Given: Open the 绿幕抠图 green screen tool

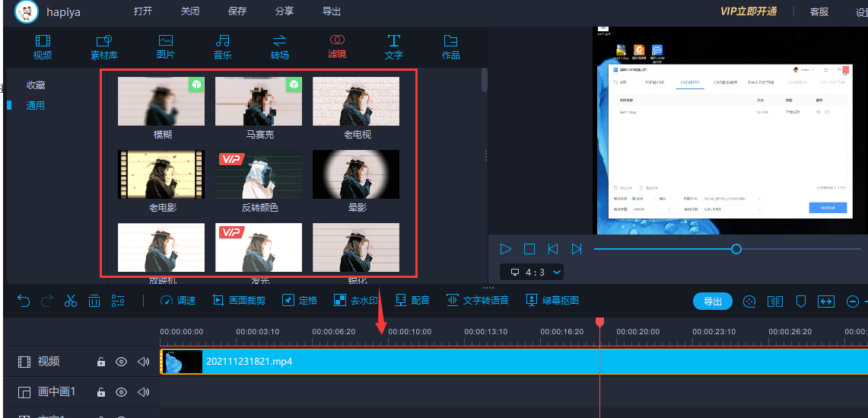Looking at the screenshot, I should (552, 301).
